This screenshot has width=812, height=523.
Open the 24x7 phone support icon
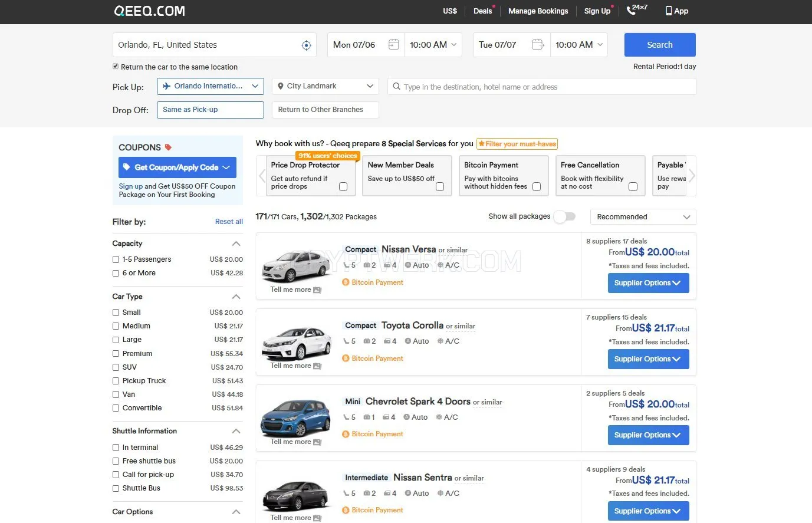tap(631, 10)
